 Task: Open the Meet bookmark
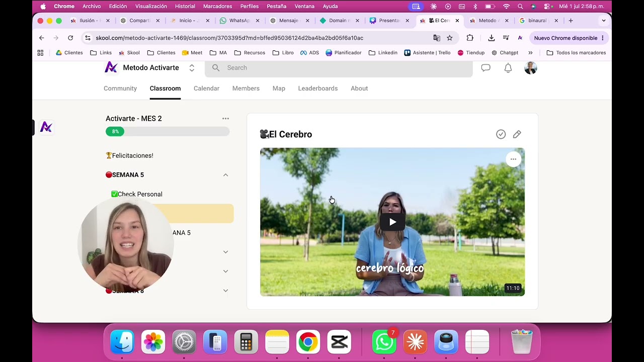click(x=192, y=53)
